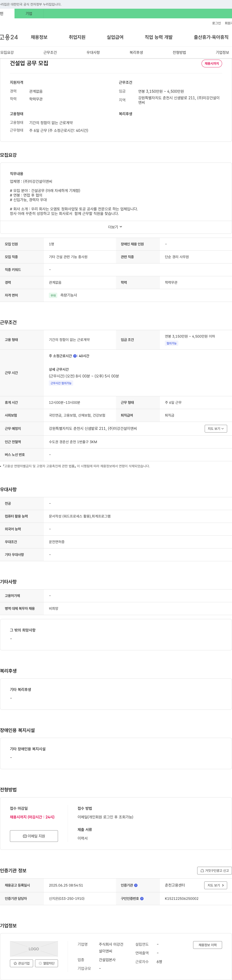Viewport: 232px width, 980px height.
Task: Jump to 전형방법 section tab
Action: (x=179, y=52)
